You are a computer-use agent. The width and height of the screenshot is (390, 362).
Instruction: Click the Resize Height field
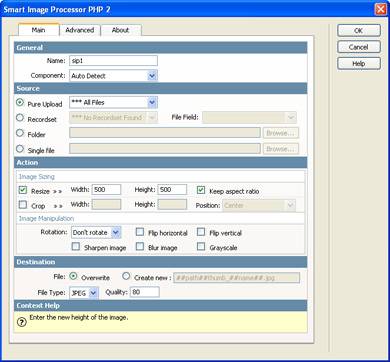click(172, 190)
